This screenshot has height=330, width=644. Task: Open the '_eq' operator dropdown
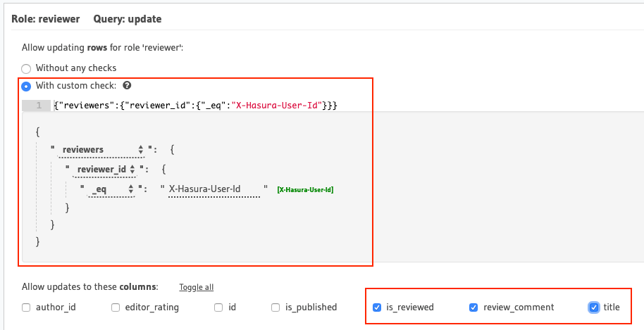pyautogui.click(x=111, y=189)
